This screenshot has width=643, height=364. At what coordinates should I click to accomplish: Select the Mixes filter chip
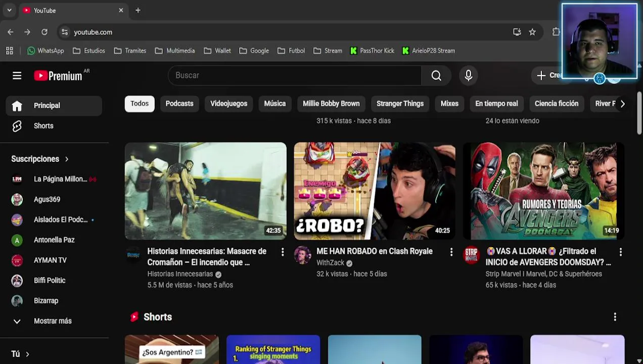click(449, 104)
